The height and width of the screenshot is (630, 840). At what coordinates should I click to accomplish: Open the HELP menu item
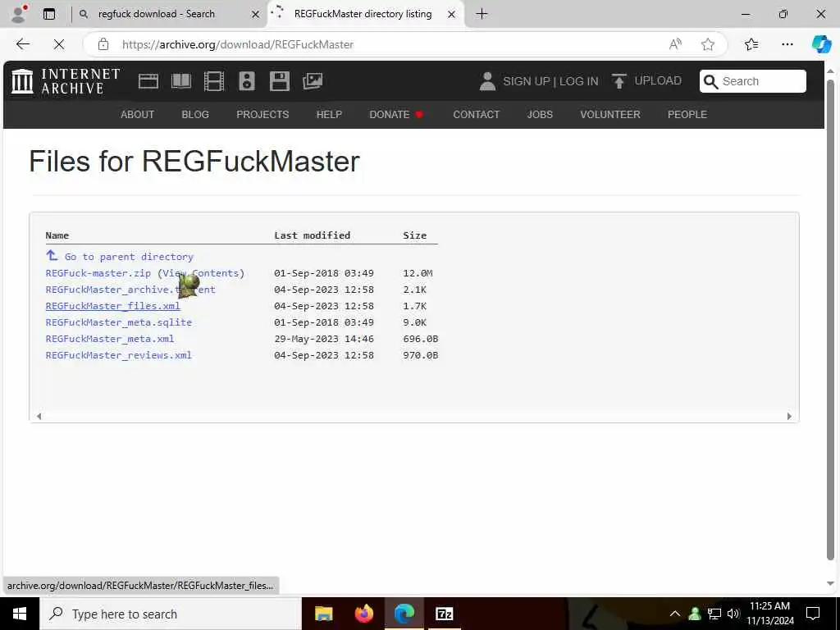click(329, 115)
